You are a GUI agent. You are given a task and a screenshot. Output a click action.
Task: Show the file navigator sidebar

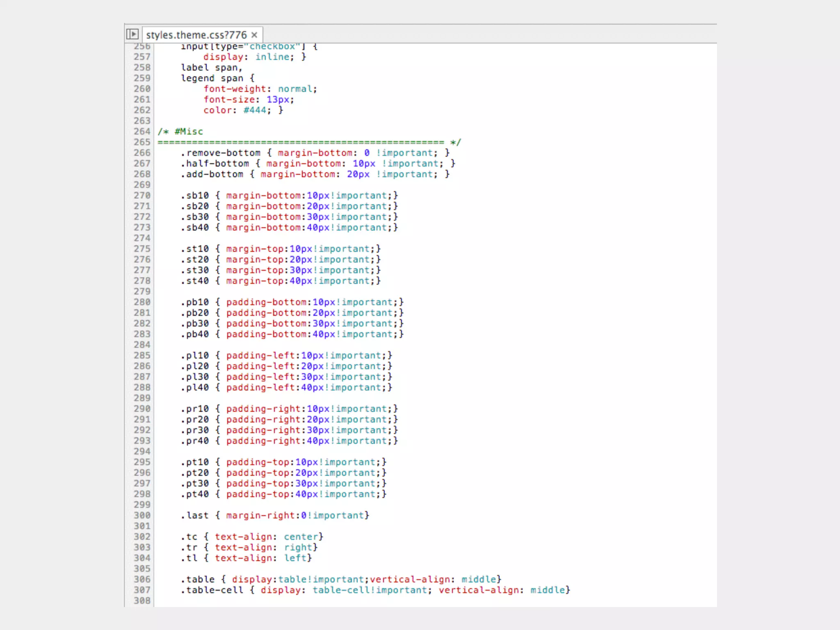pyautogui.click(x=132, y=34)
